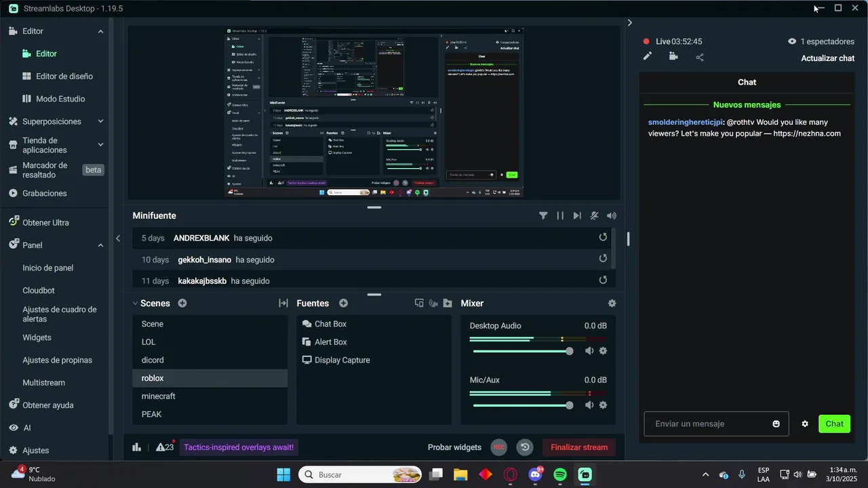Screen dimensions: 868x488
Task: Open the event filter in Minifuente
Action: tap(543, 216)
